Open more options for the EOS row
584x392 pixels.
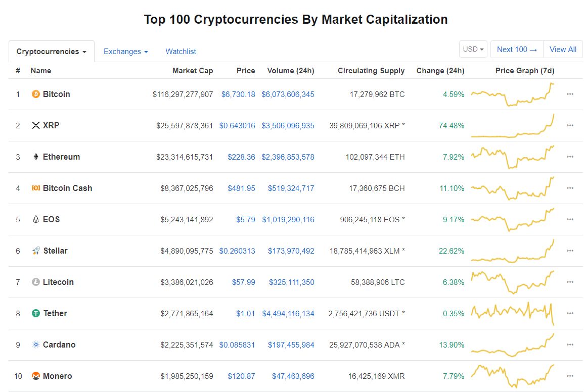point(570,220)
